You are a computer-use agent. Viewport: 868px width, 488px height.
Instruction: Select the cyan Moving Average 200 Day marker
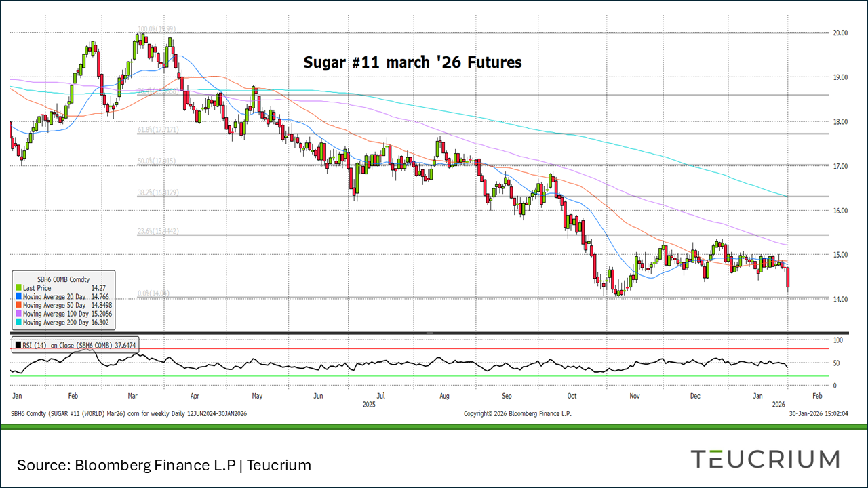(18, 322)
